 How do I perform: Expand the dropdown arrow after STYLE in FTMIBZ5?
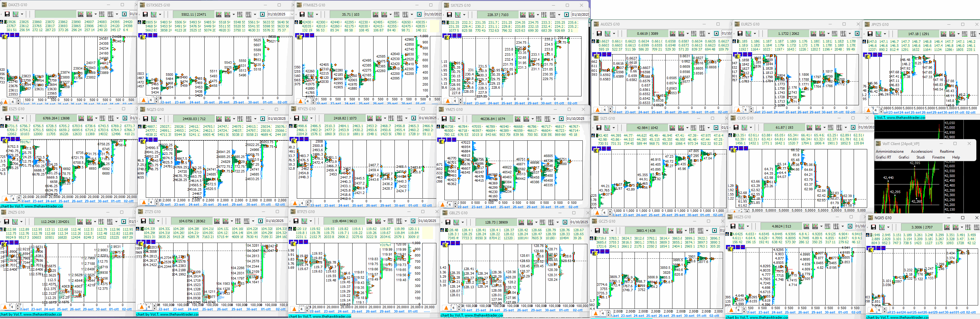pos(390,14)
